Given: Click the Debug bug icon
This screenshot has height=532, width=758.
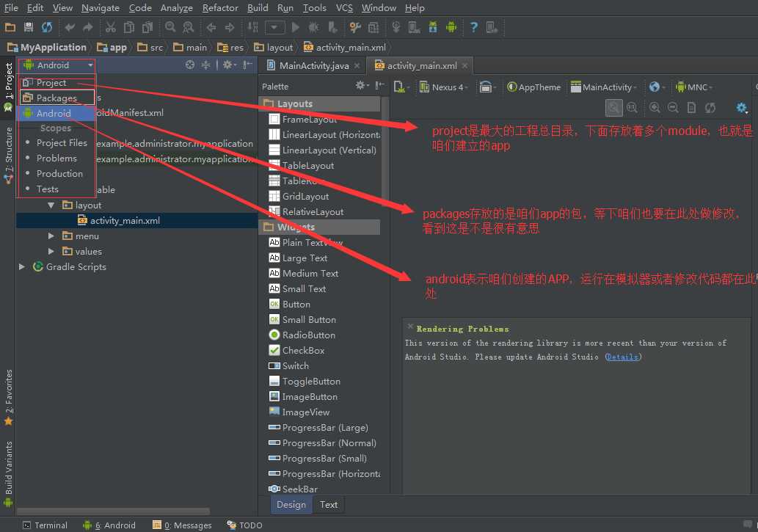Looking at the screenshot, I should 314,27.
